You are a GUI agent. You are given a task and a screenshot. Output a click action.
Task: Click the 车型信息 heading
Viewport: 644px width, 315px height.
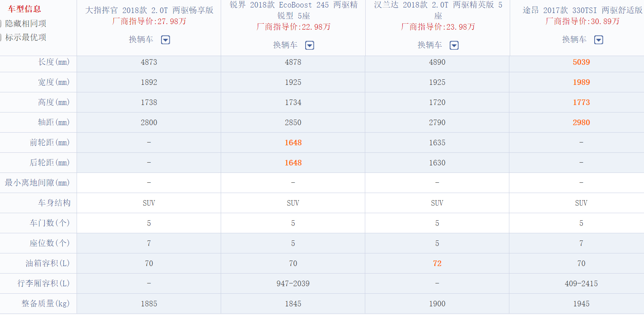pos(24,9)
